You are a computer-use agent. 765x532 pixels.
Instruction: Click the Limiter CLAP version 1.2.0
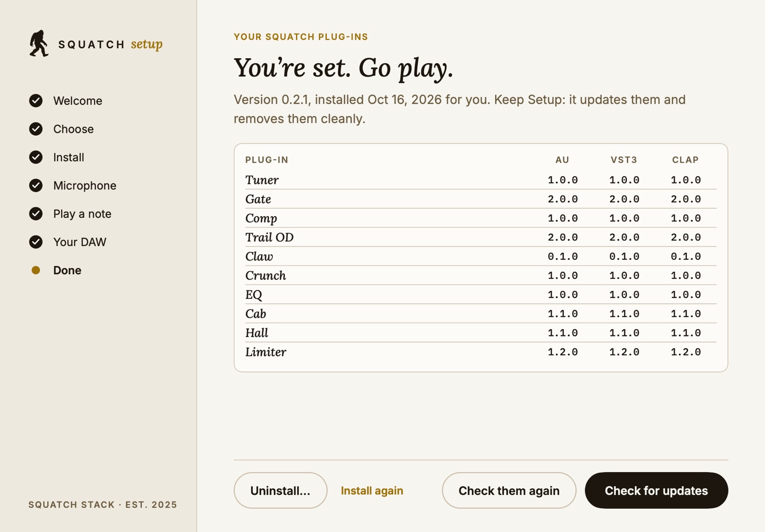pos(686,352)
